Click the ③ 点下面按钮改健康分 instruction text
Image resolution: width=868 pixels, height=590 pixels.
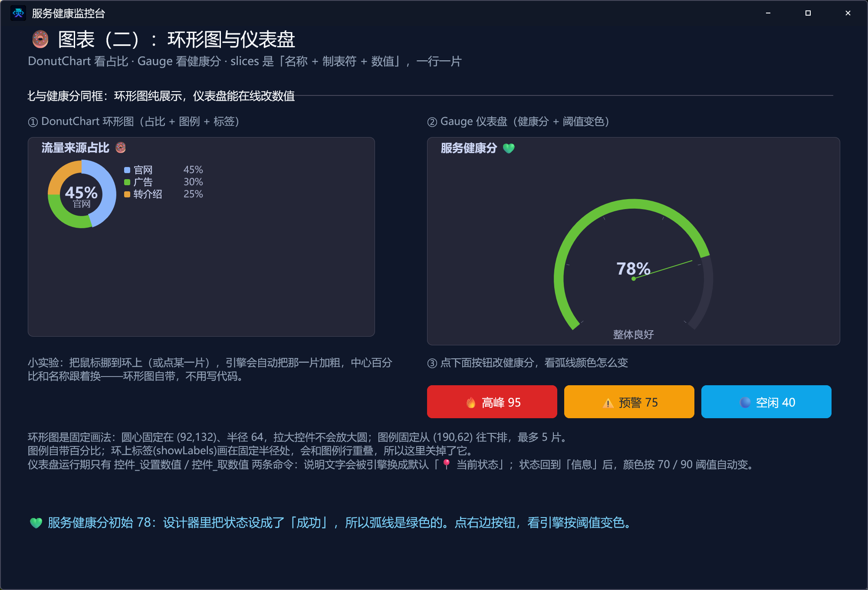pyautogui.click(x=528, y=363)
